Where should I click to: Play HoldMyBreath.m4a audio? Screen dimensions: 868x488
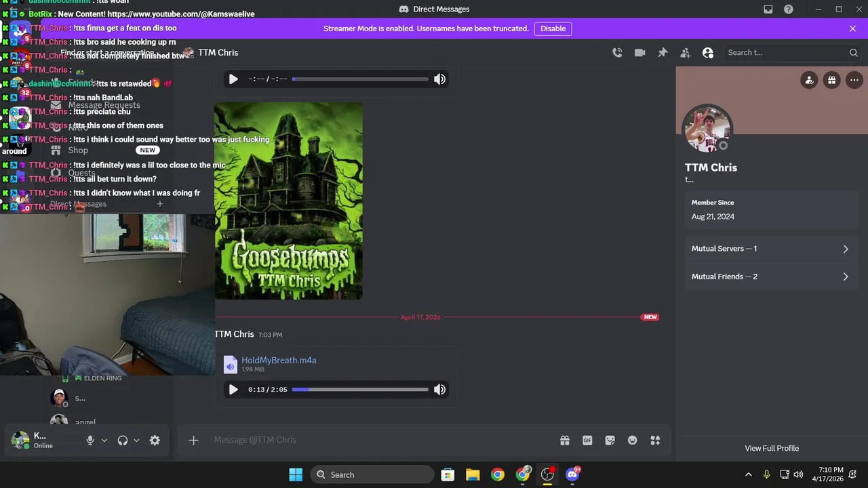point(233,389)
